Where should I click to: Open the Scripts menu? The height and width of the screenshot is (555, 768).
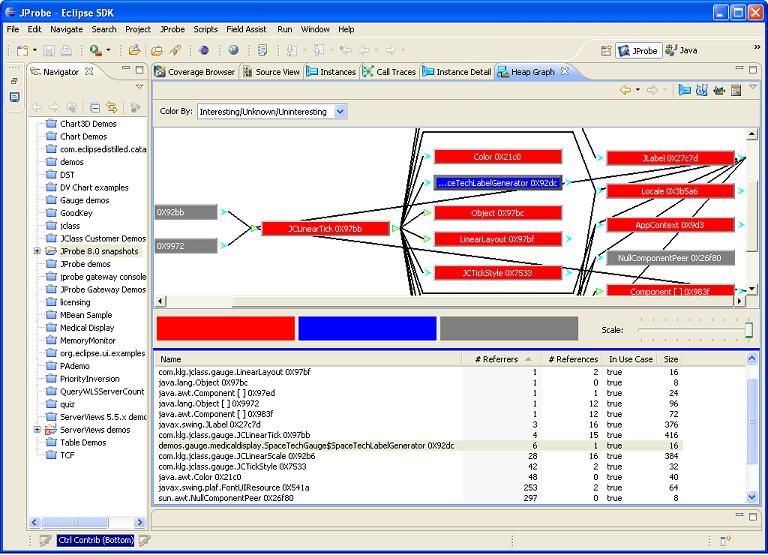click(206, 29)
